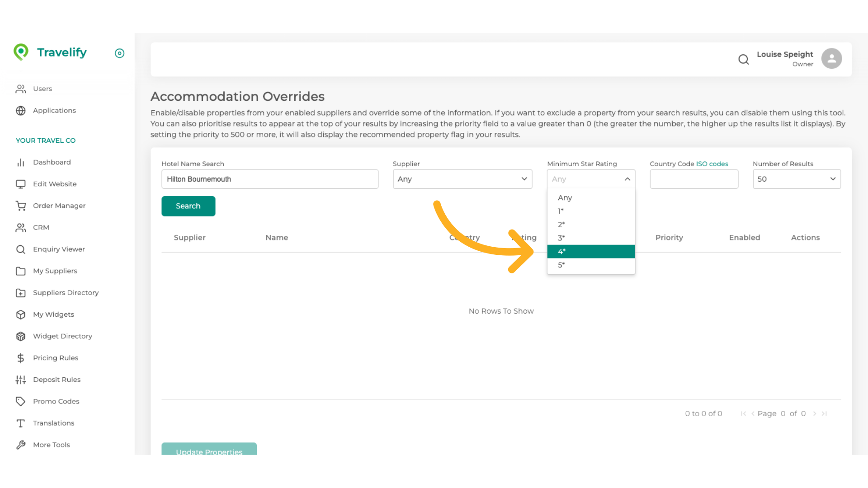Select the Promo Codes tag icon
The width and height of the screenshot is (868, 488).
[21, 401]
